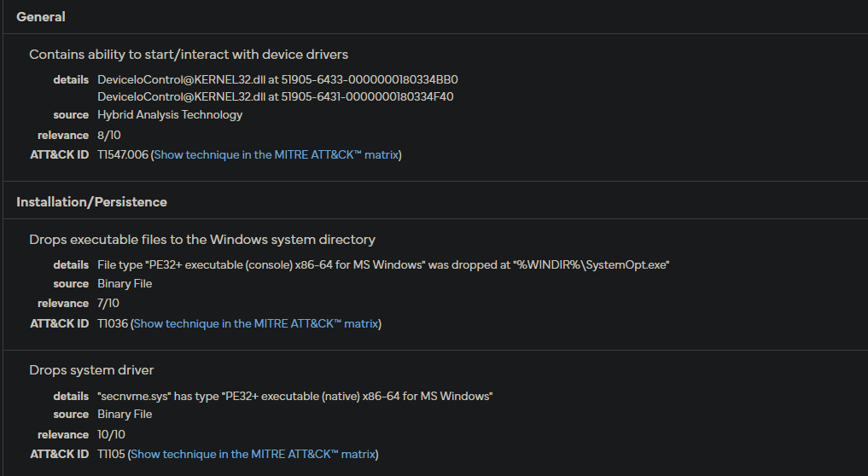Click the SystemOpt.exe dropped file detail
This screenshot has width=868, height=476.
coord(383,264)
